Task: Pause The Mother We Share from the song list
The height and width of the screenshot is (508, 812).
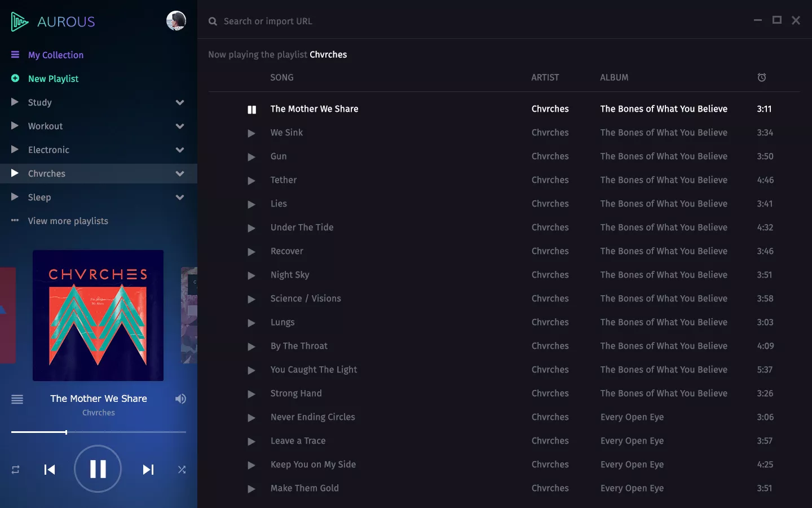Action: point(252,110)
